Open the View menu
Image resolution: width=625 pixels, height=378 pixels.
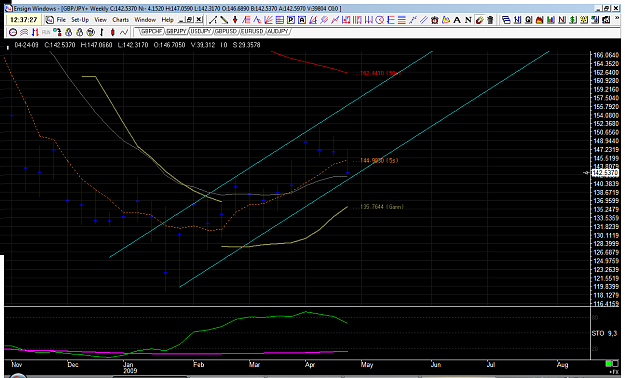[100, 20]
